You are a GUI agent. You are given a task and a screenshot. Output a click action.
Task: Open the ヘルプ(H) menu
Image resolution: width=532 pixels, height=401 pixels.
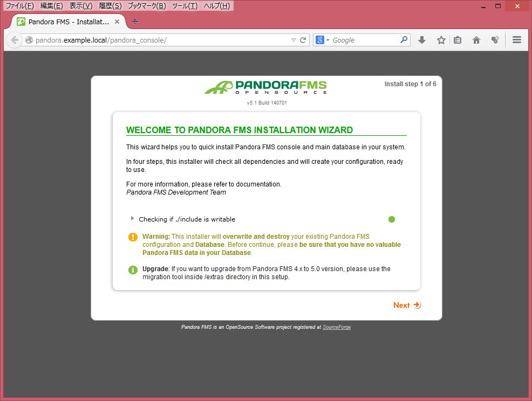pos(217,6)
